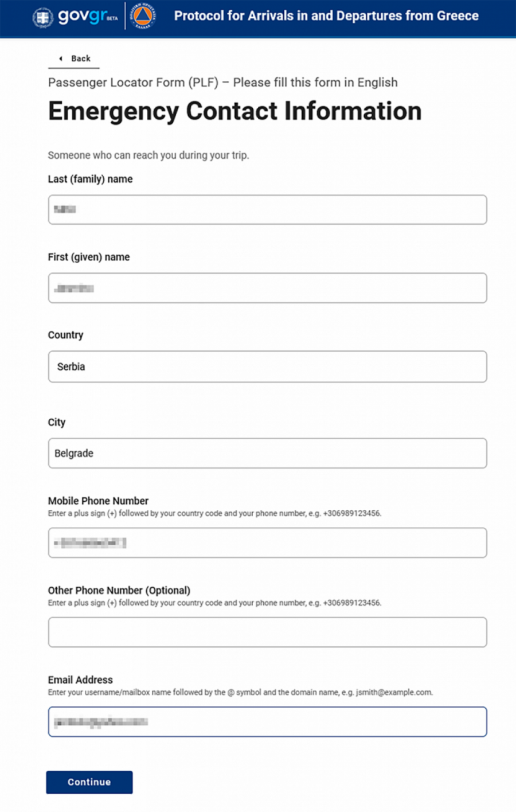Select the First (given) name input box
The width and height of the screenshot is (516, 812).
tap(267, 288)
